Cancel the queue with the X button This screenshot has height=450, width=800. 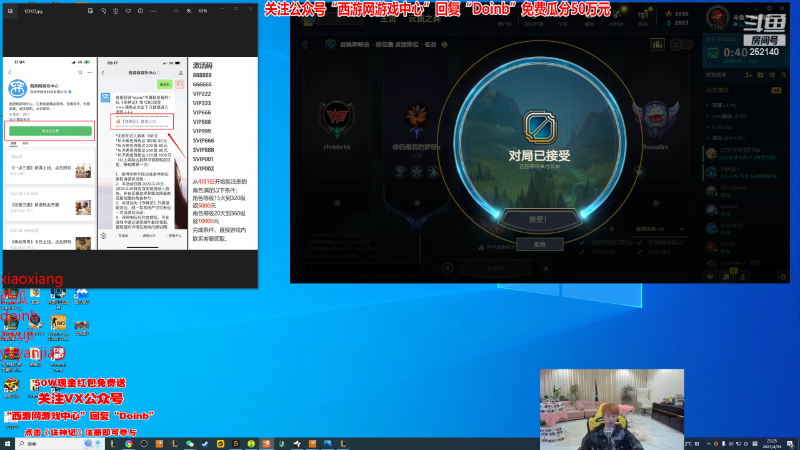447,268
